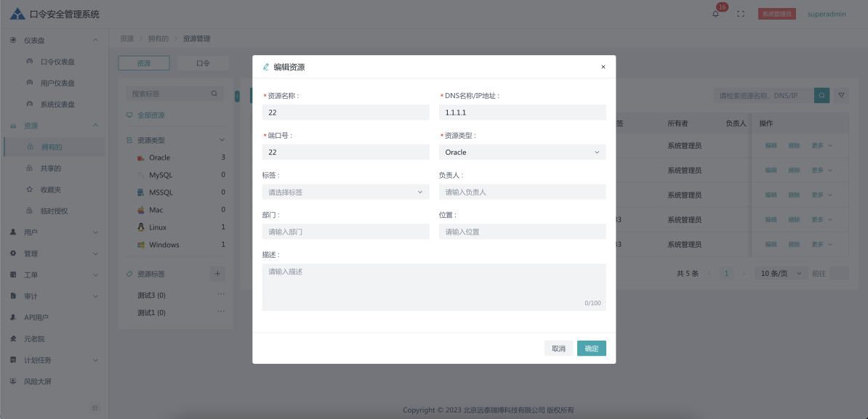The image size is (868, 419).
Task: Open the filter funnel icon
Action: point(842,95)
